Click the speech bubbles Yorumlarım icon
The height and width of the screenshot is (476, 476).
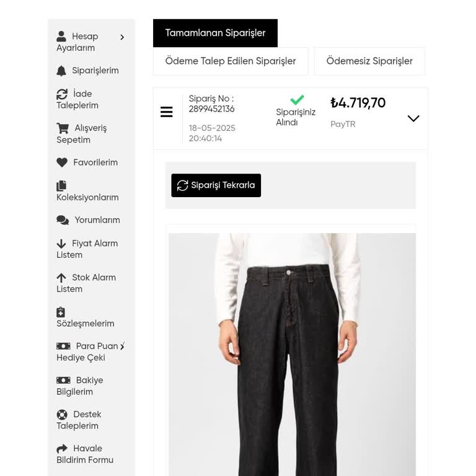tap(63, 220)
